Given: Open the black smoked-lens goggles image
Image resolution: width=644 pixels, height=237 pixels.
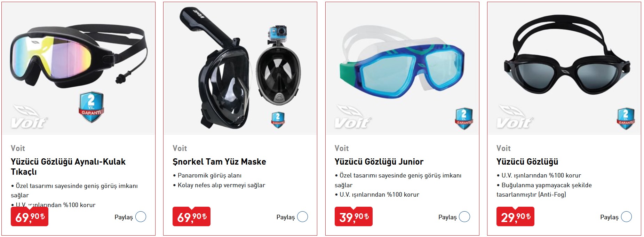Looking at the screenshot, I should tap(564, 69).
